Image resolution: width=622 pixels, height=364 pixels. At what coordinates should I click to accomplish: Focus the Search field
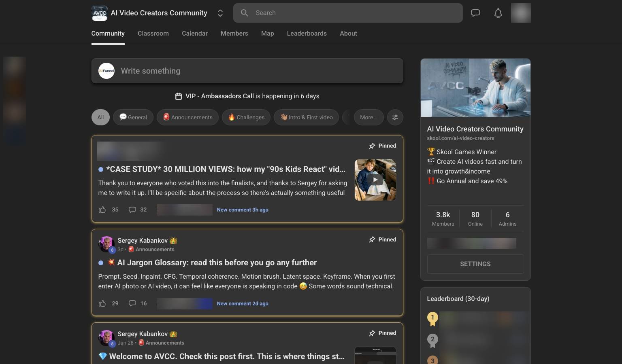348,13
